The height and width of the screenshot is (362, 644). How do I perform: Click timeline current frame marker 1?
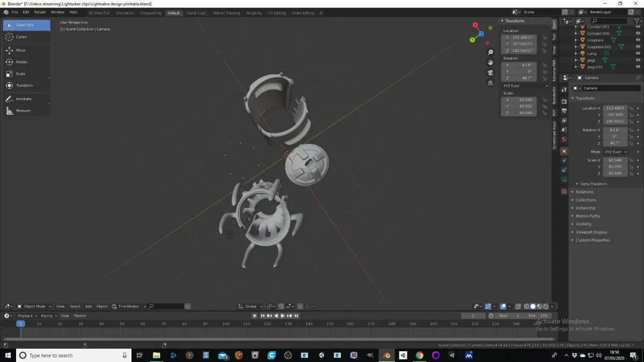tap(20, 324)
